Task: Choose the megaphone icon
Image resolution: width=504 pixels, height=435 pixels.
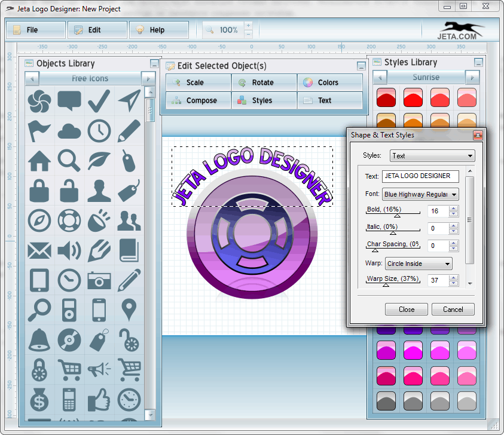Action: [x=99, y=369]
